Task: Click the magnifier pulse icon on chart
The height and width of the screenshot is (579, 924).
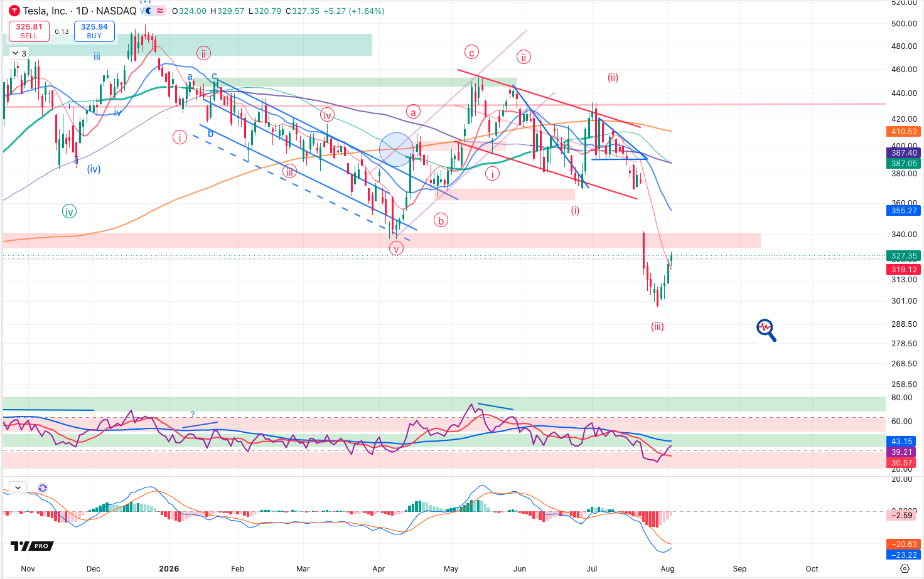Action: 766,329
